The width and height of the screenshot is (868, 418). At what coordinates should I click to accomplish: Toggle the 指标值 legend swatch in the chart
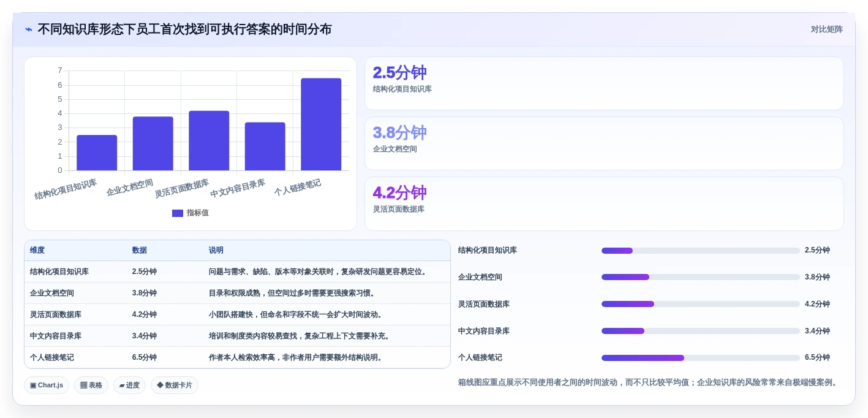pyautogui.click(x=178, y=213)
